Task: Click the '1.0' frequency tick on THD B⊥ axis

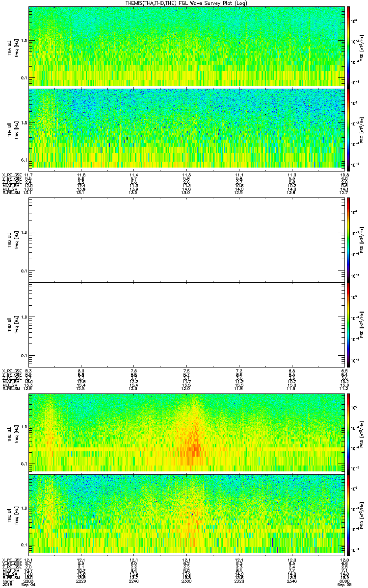Action: pos(24,232)
